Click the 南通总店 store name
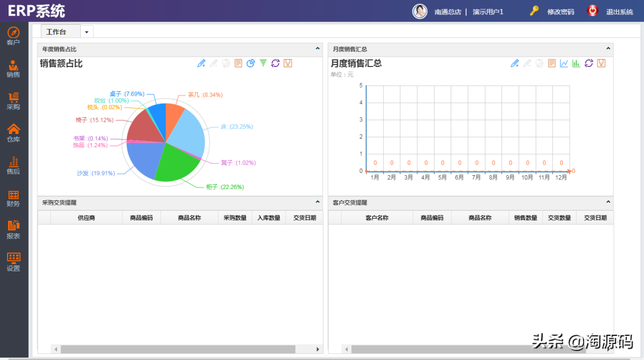 [448, 12]
